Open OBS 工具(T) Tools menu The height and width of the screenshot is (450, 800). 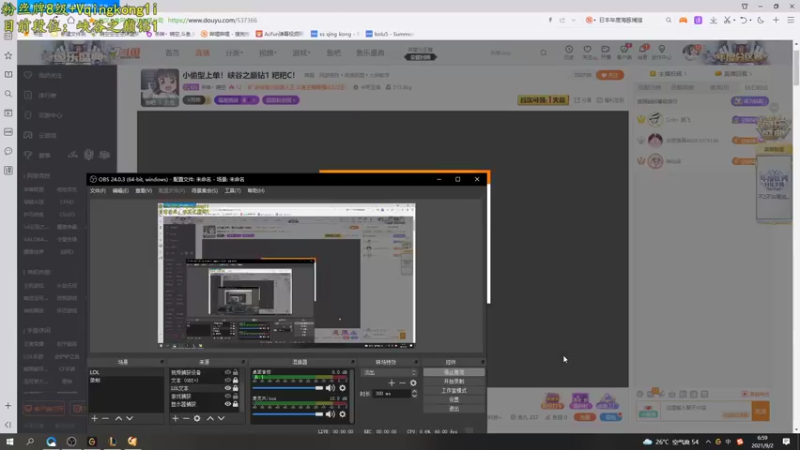coord(232,191)
